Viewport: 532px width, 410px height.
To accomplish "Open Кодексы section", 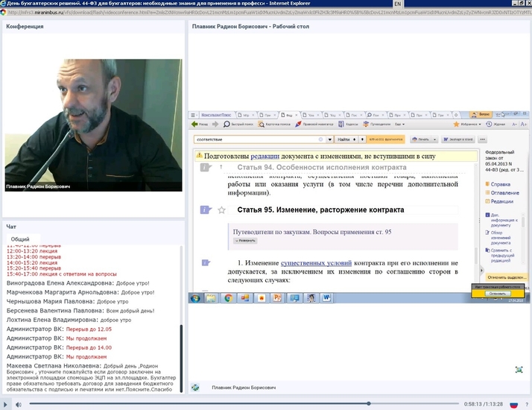I will pos(348,124).
